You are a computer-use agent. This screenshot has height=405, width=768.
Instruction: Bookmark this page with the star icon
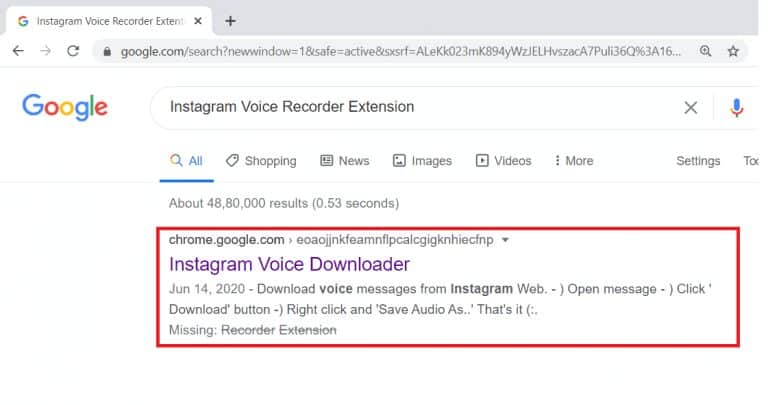click(x=733, y=51)
